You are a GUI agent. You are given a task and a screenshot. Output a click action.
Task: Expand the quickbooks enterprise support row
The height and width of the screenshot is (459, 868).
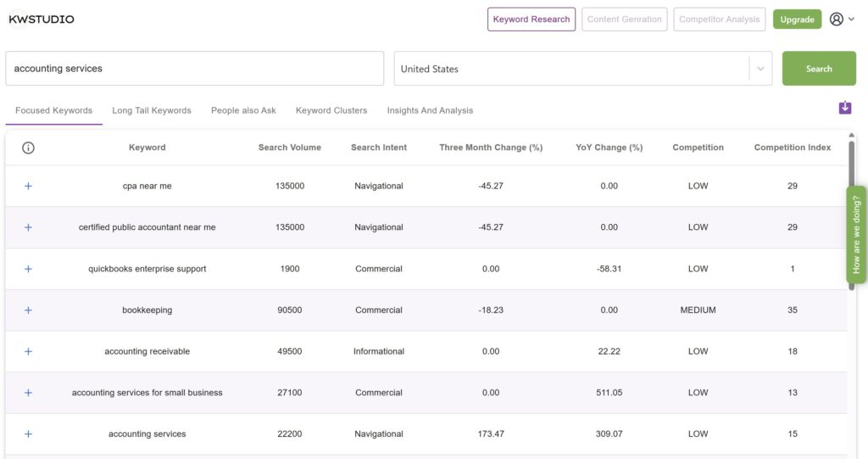28,269
